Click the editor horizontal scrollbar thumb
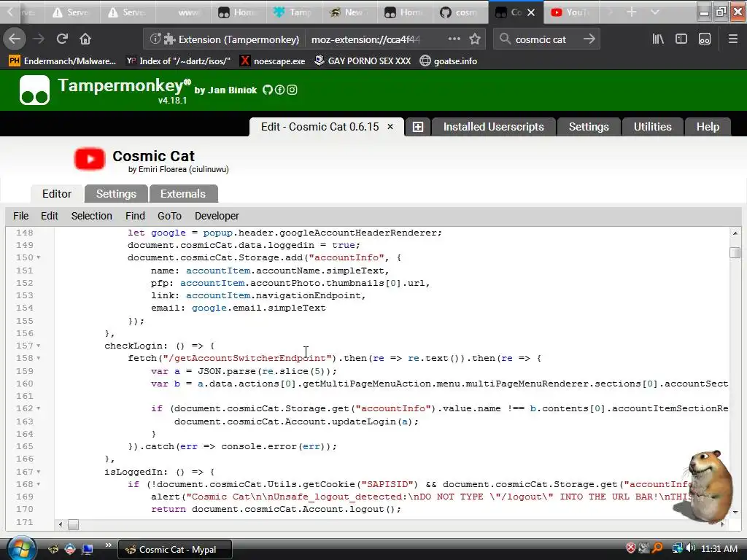747x560 pixels. click(x=74, y=525)
